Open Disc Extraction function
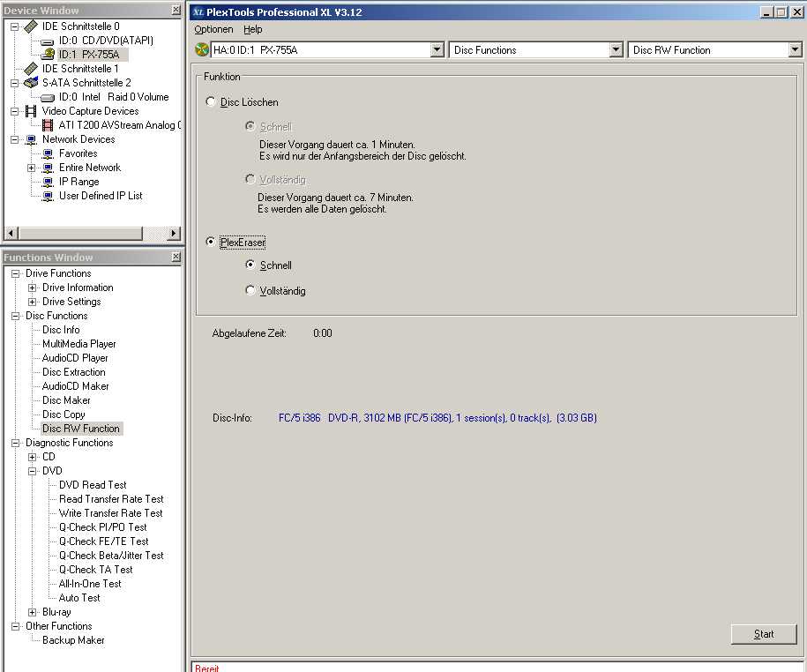This screenshot has height=672, width=807. pos(73,372)
